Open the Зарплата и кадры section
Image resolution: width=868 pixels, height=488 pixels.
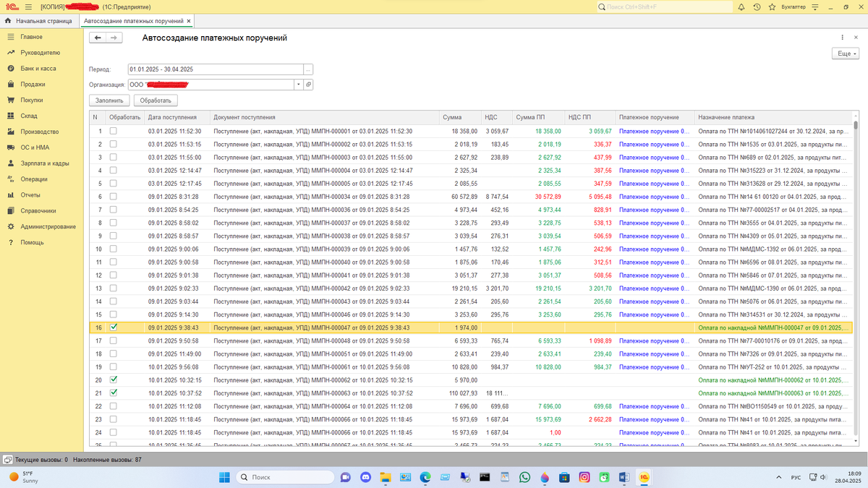coord(45,163)
